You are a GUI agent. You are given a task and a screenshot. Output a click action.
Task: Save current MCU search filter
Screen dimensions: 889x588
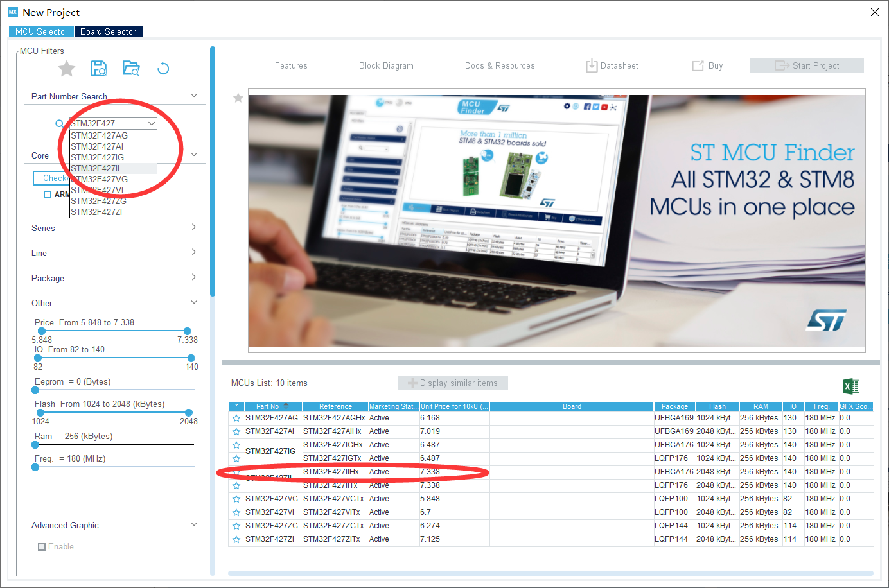98,69
